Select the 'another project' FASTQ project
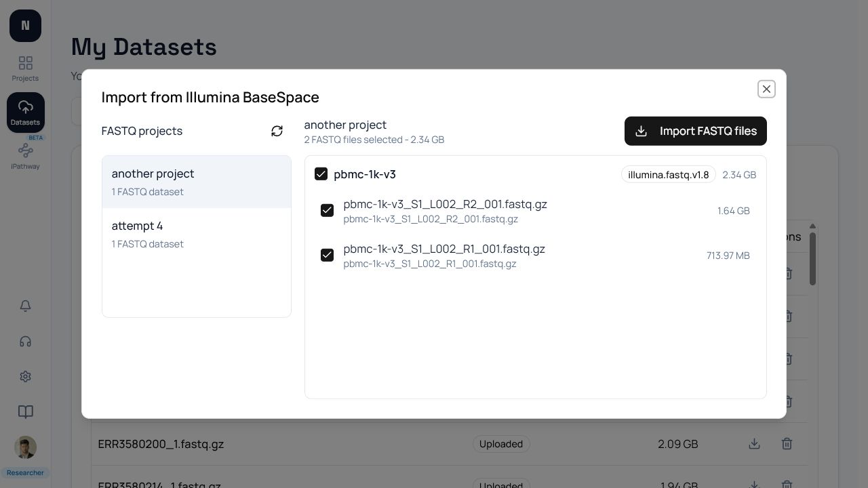Image resolution: width=868 pixels, height=488 pixels. (x=197, y=182)
